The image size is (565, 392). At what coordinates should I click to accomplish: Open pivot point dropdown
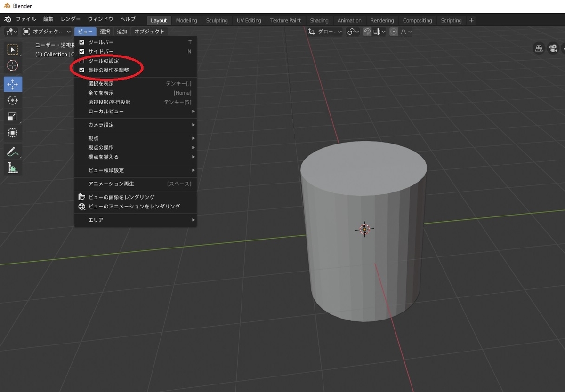(353, 32)
